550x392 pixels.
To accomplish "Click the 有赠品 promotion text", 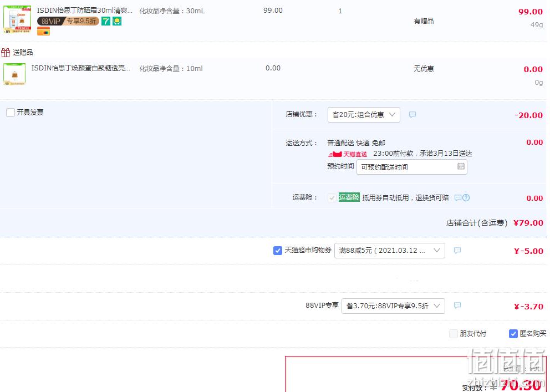I will [x=424, y=21].
